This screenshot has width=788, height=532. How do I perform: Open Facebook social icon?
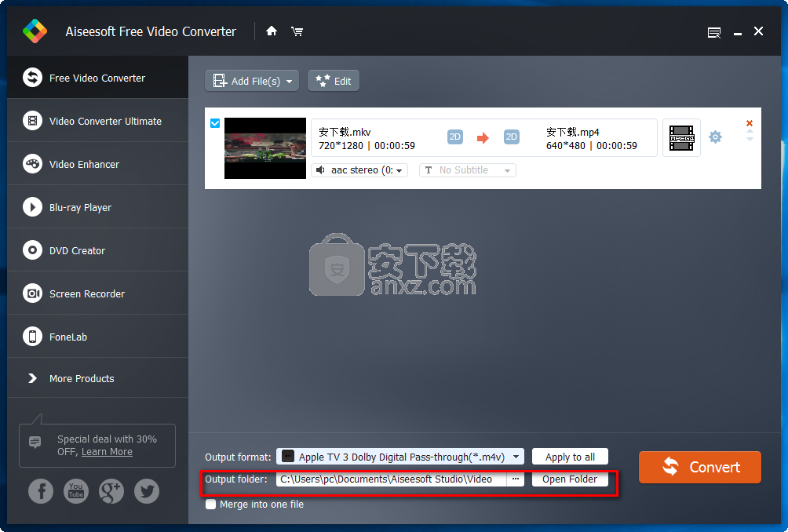tap(41, 491)
